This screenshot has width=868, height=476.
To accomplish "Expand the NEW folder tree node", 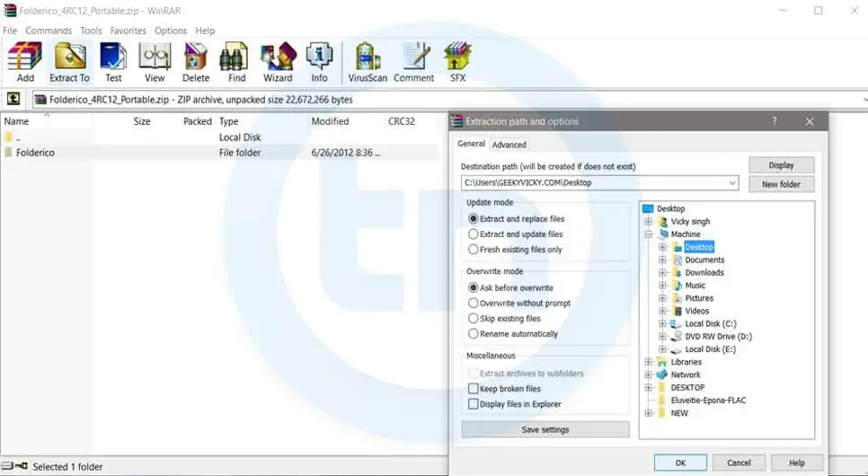I will click(x=648, y=413).
